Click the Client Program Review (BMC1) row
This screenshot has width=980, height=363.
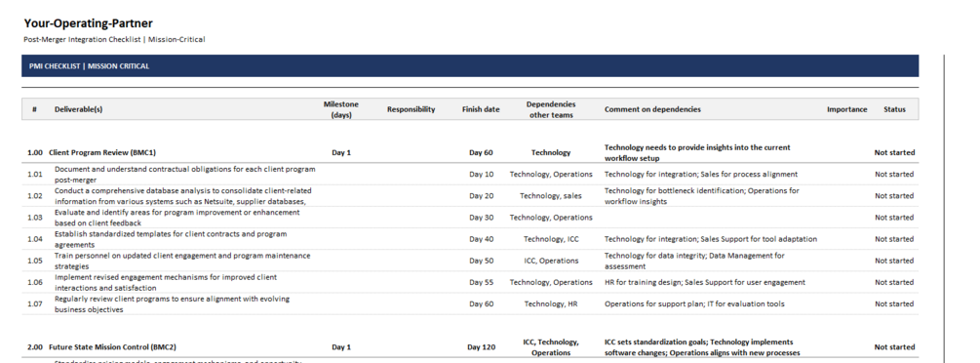[470, 152]
